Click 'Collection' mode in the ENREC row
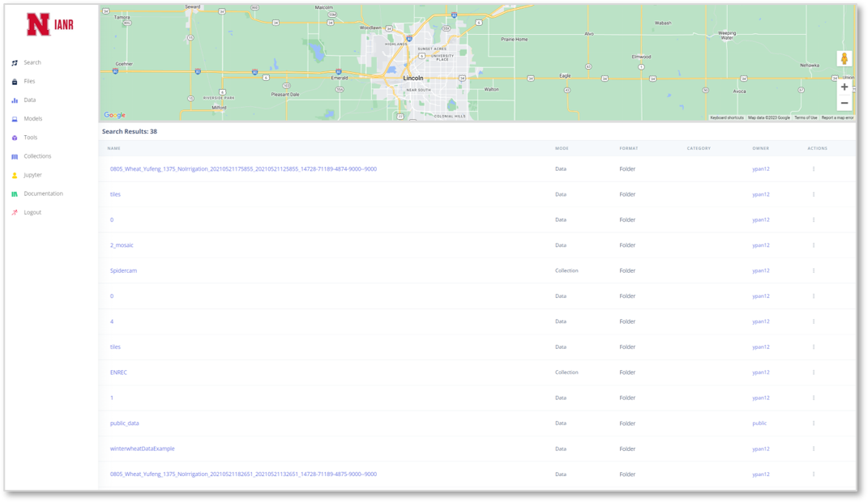 point(567,372)
